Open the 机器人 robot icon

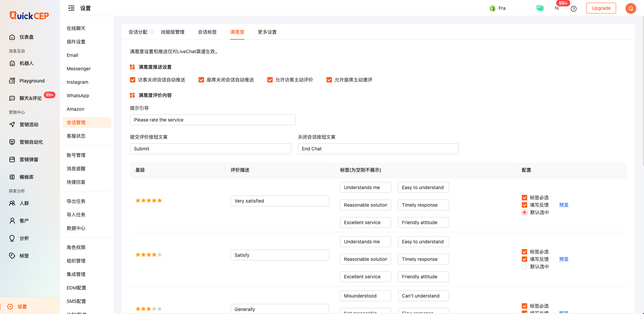(x=12, y=63)
